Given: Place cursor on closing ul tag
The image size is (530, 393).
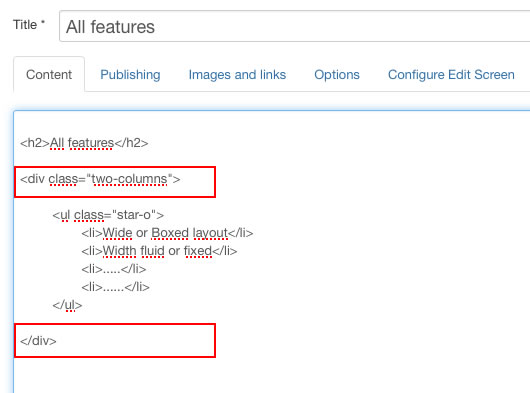Looking at the screenshot, I should point(67,305).
